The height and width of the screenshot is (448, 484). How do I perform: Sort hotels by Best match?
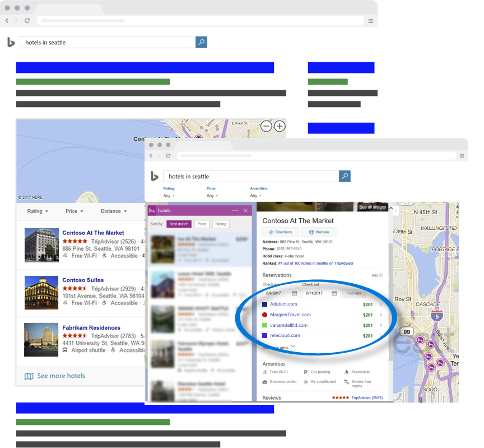179,224
